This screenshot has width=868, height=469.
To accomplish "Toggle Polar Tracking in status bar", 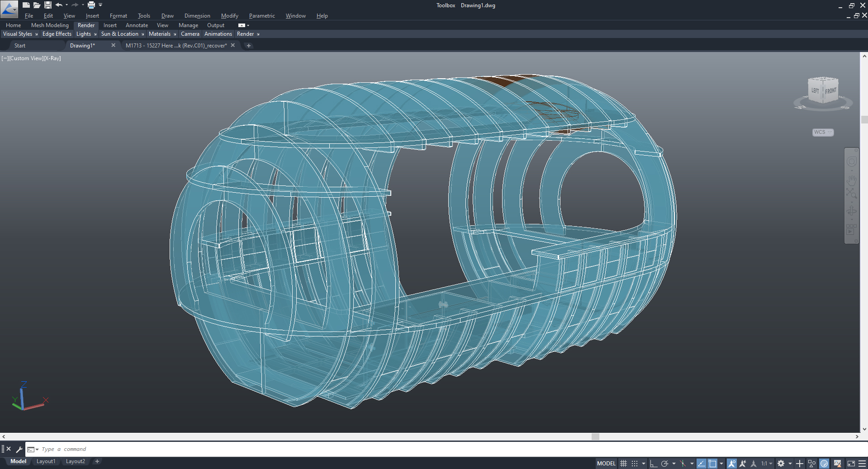I will click(x=664, y=464).
